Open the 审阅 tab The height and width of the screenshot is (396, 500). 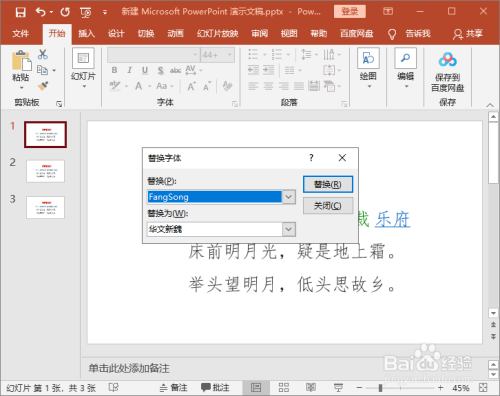[x=260, y=34]
